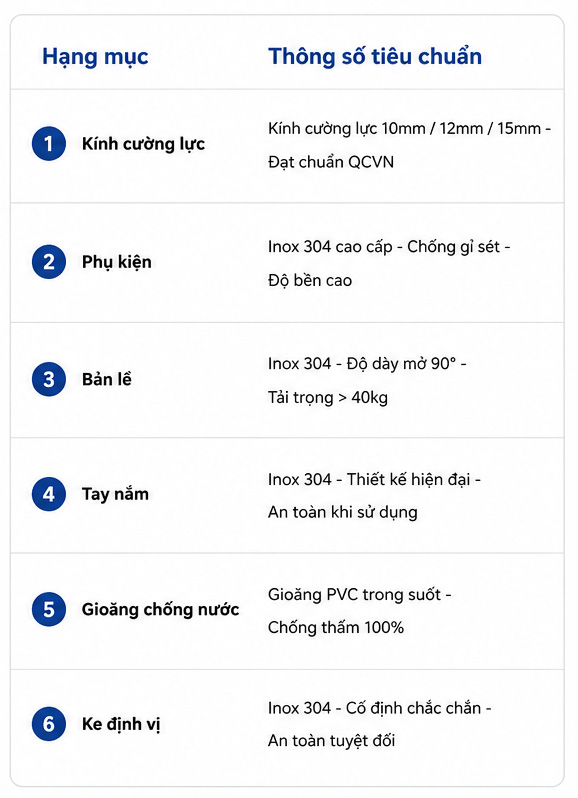Click the number 1 circle badge
Screen dimensions: 578x798
49,144
